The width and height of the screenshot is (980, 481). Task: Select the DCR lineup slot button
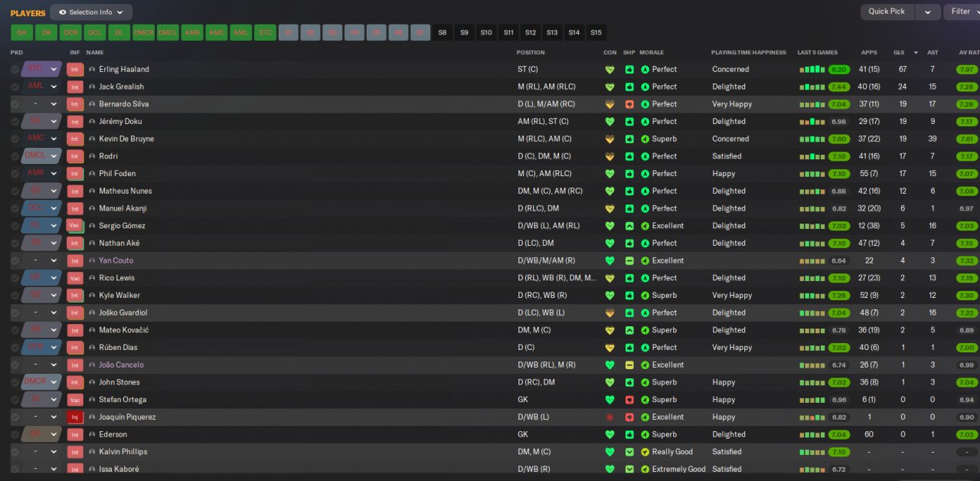70,33
